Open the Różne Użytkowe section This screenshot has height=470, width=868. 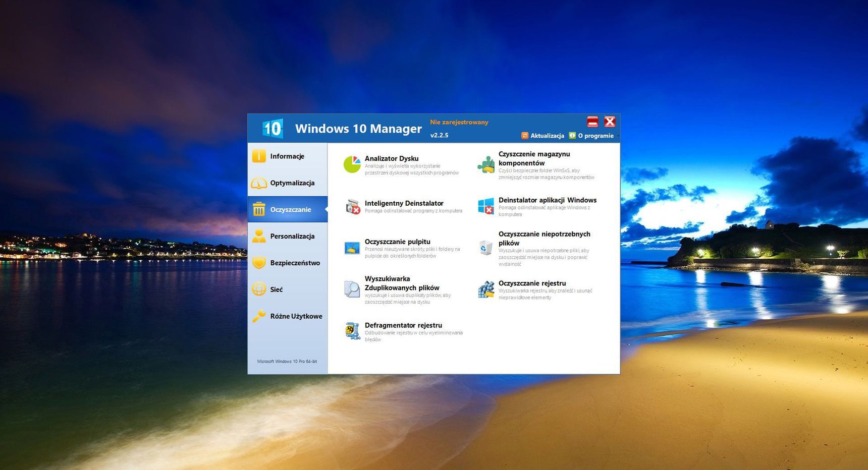tap(296, 316)
